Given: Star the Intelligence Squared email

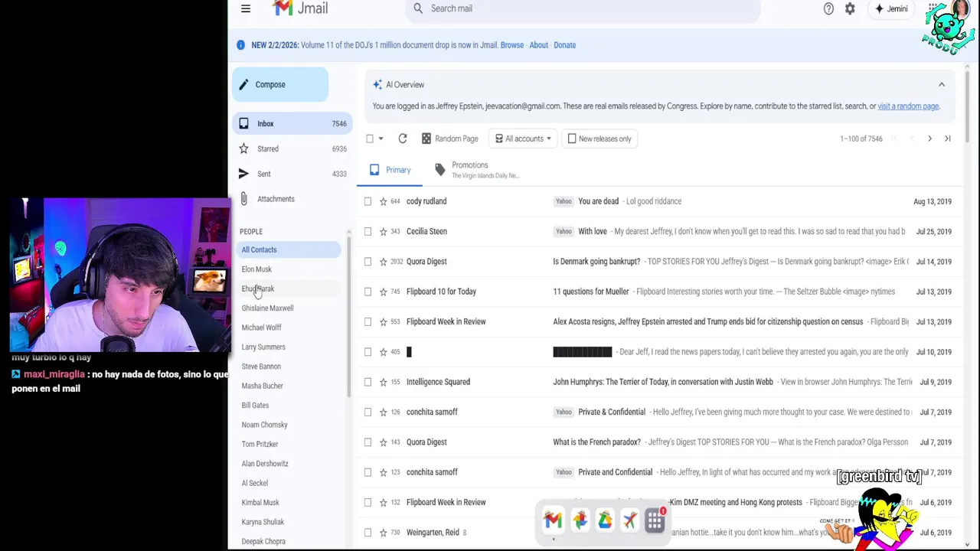Looking at the screenshot, I should [x=384, y=382].
